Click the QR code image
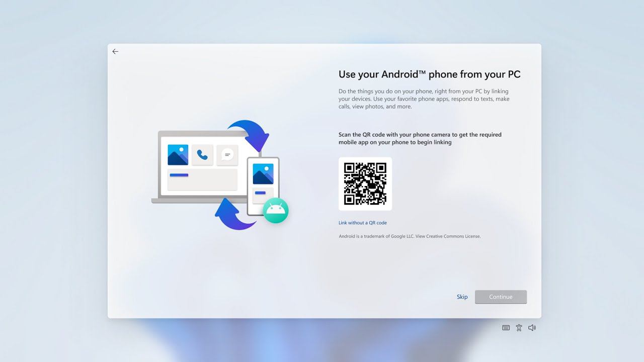The image size is (644, 362). (x=365, y=184)
